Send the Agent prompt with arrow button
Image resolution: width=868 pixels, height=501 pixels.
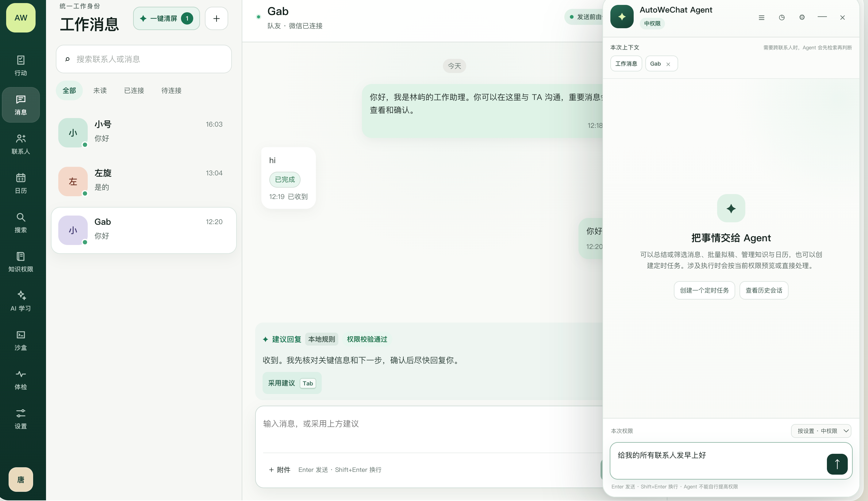point(837,464)
